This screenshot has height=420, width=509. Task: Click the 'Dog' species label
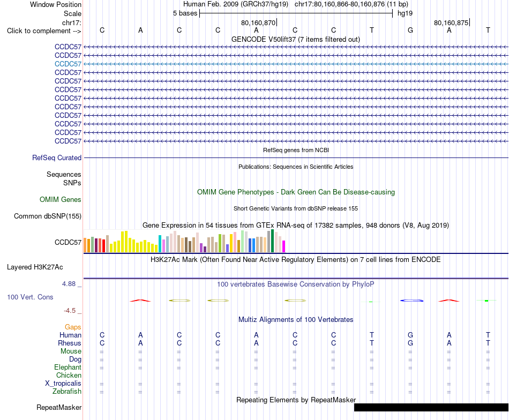75,359
